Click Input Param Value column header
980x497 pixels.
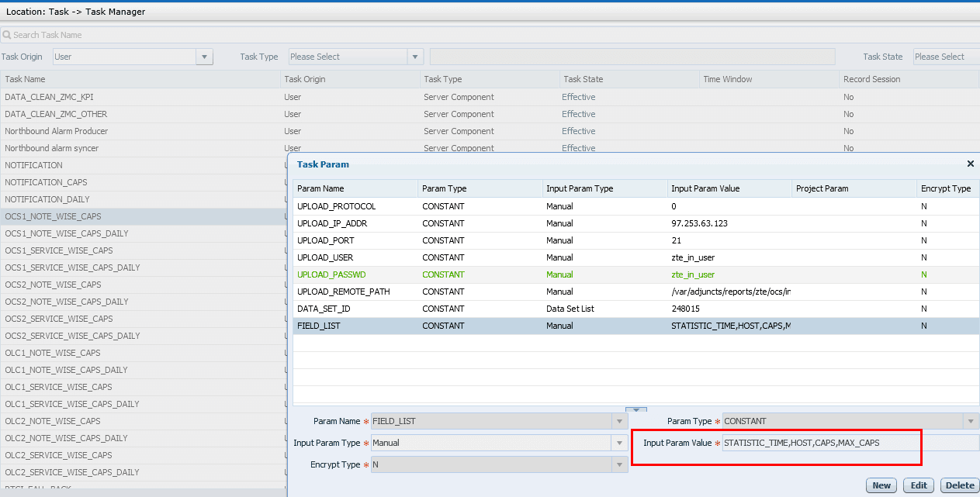729,188
